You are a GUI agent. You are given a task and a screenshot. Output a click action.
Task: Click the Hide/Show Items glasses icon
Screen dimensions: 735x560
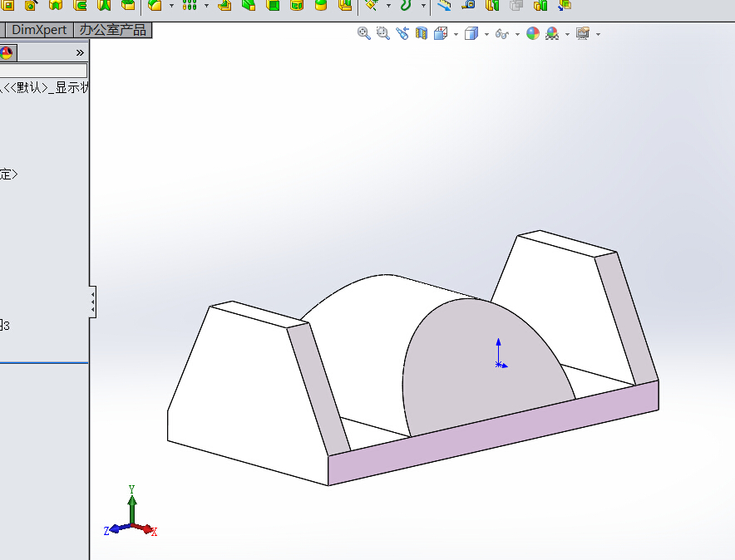(x=502, y=34)
